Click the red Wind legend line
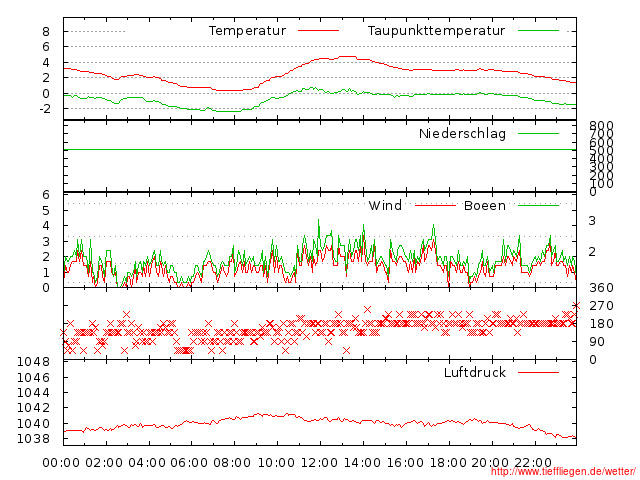640x480 pixels. [x=435, y=205]
